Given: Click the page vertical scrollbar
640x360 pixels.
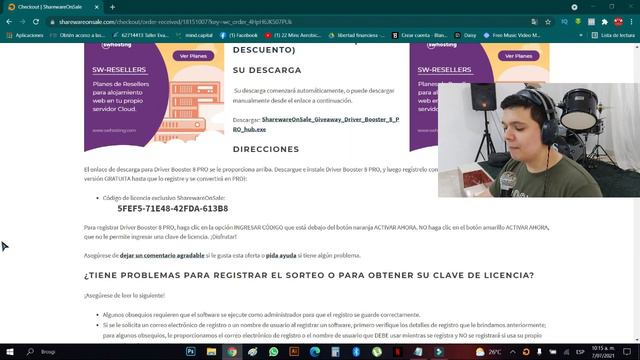Looking at the screenshot, I should coord(637,193).
